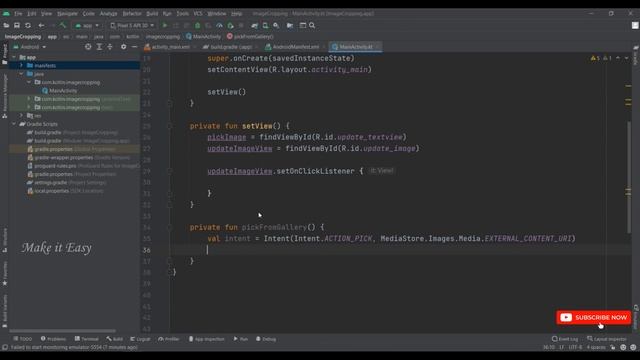Hide the project panel with minus icon

134,47
